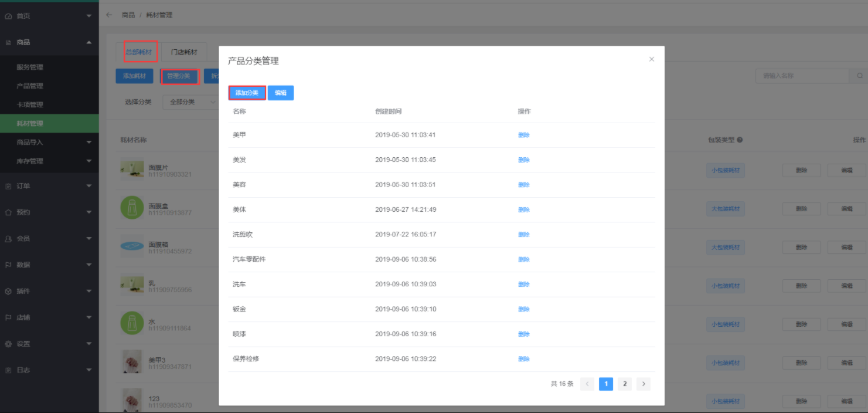Click the 请输入名称 search field

[x=801, y=76]
